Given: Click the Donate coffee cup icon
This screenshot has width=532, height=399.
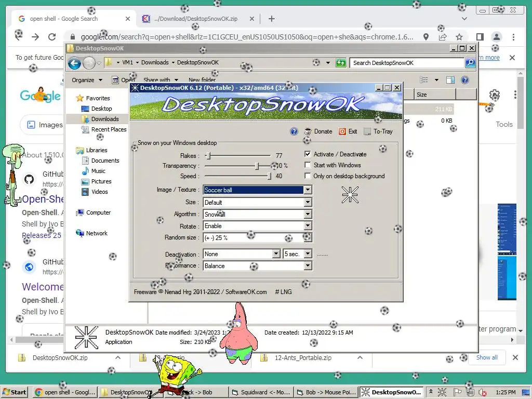Looking at the screenshot, I should [x=308, y=131].
